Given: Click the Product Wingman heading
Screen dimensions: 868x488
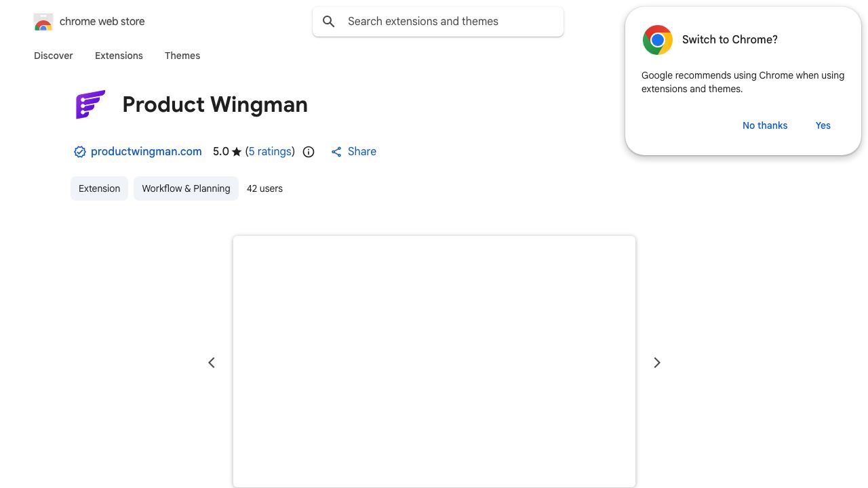Looking at the screenshot, I should [215, 104].
